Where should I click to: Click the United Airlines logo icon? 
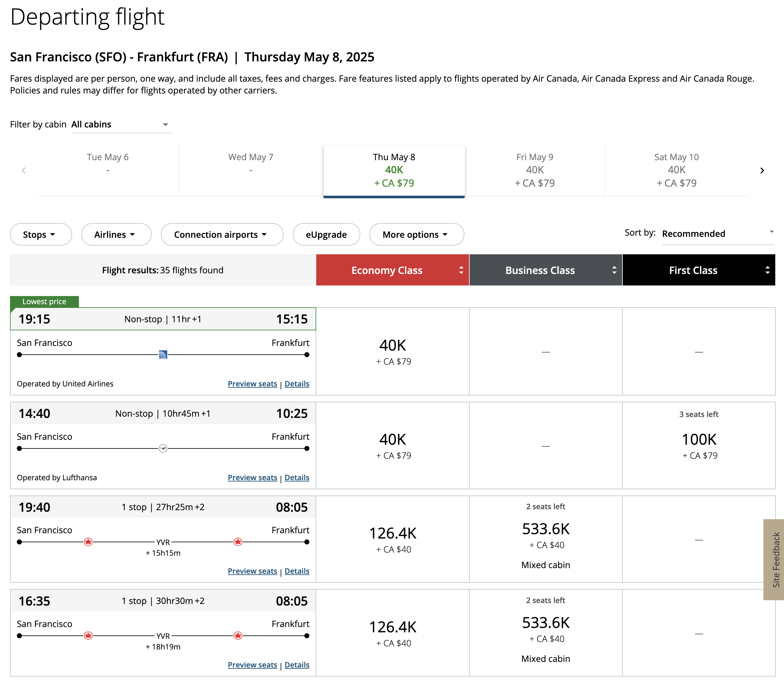[x=163, y=355]
